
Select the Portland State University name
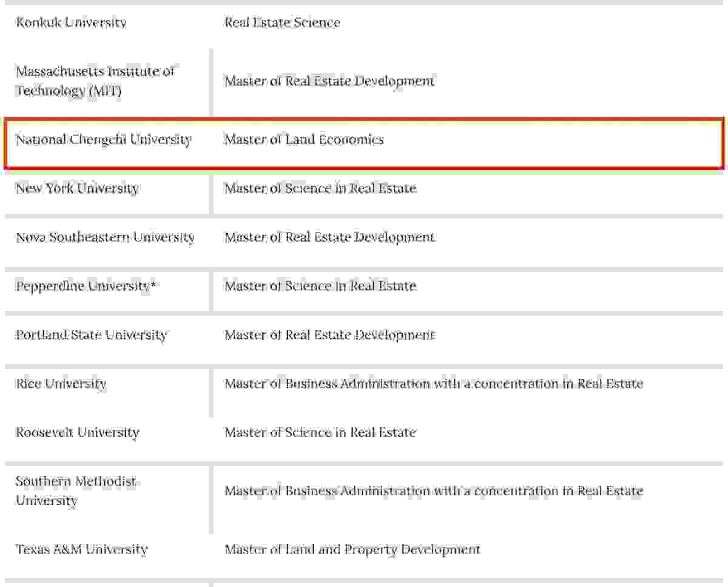tap(91, 334)
